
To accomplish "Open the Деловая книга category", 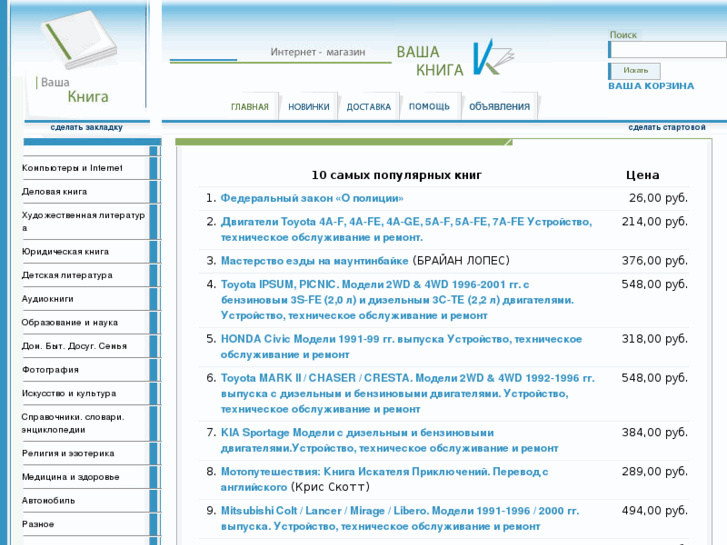I will (x=54, y=192).
